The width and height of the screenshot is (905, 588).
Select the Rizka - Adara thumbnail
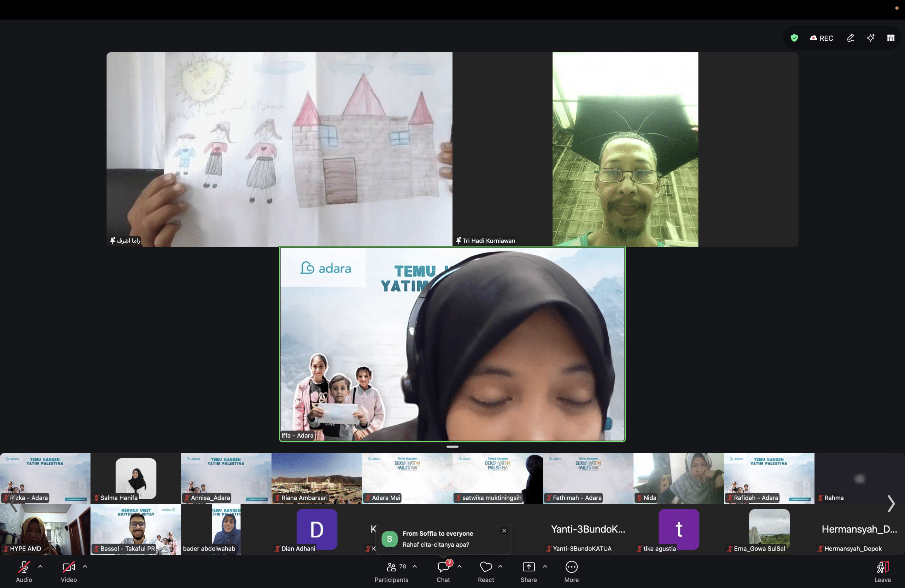click(x=45, y=478)
